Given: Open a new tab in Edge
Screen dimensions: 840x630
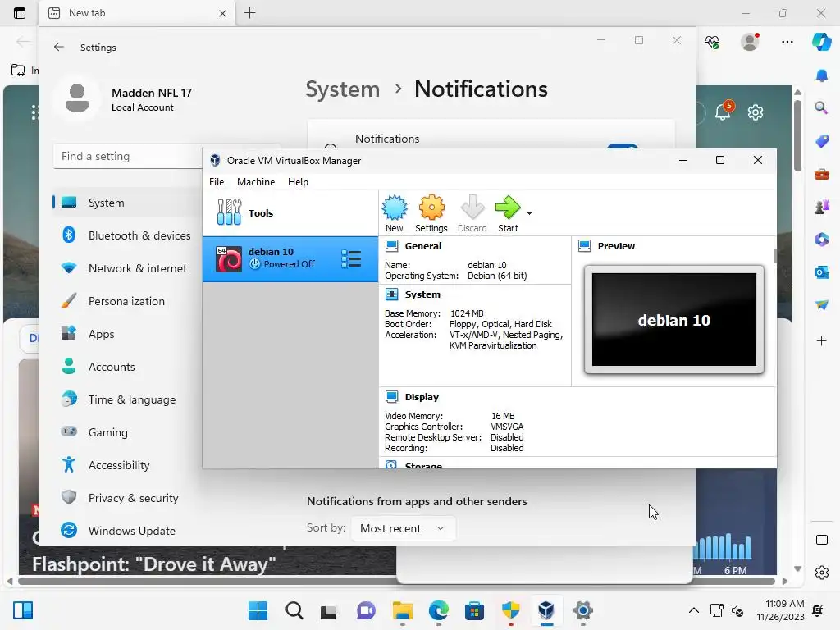Looking at the screenshot, I should point(249,13).
